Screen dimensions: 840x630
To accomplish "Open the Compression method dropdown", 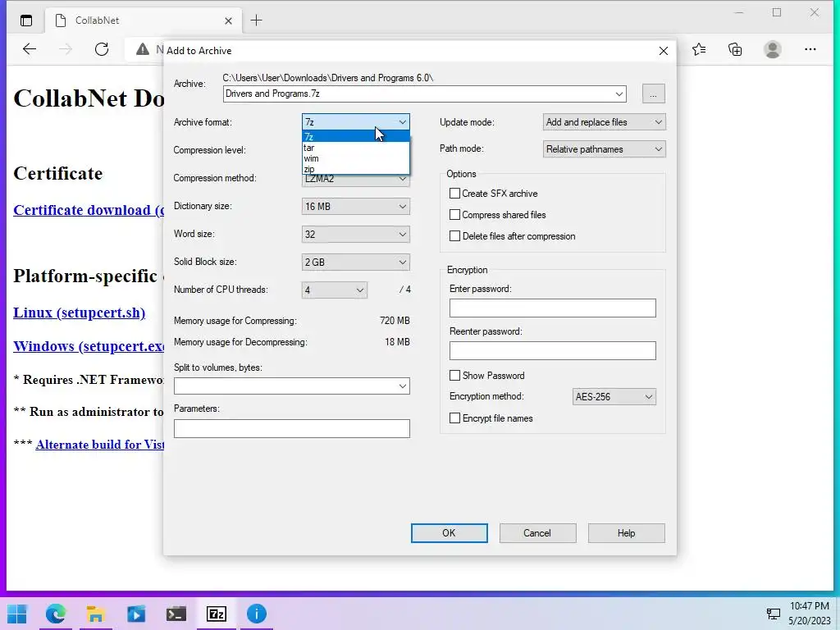I will pos(356,179).
